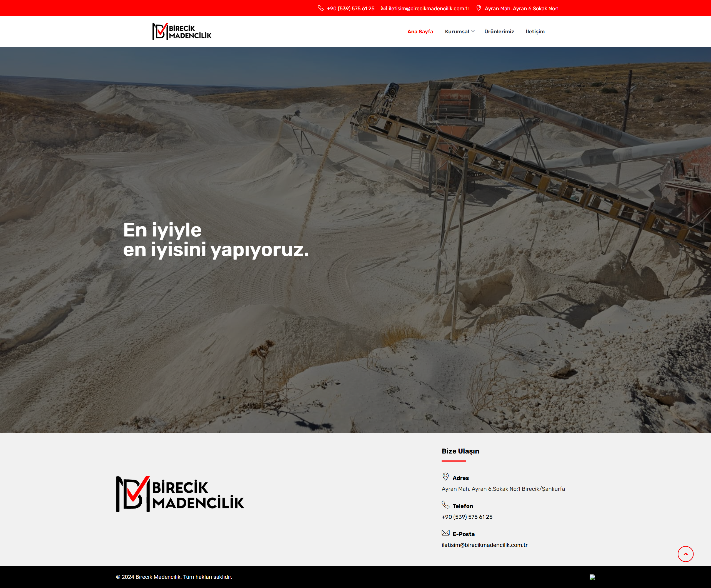The image size is (711, 588).
Task: Click the 'Adres' label in footer
Action: pyautogui.click(x=460, y=478)
